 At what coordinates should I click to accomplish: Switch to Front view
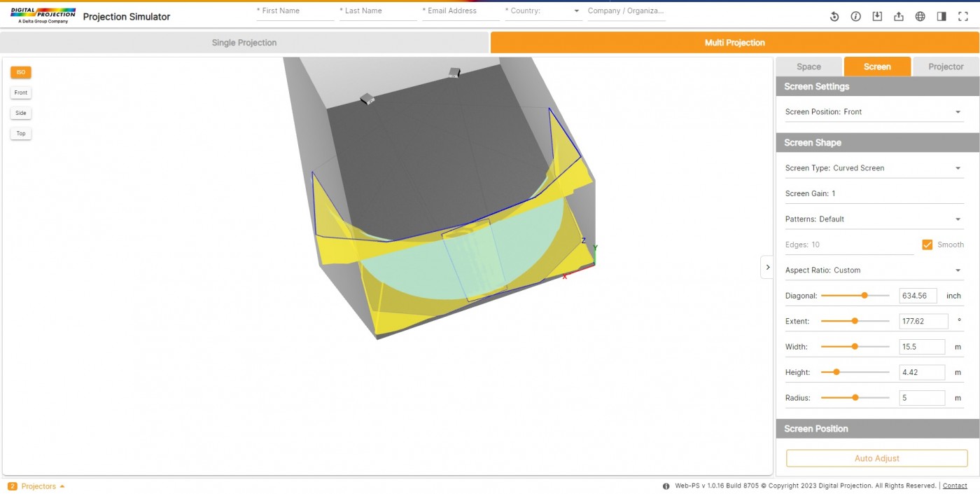(21, 92)
